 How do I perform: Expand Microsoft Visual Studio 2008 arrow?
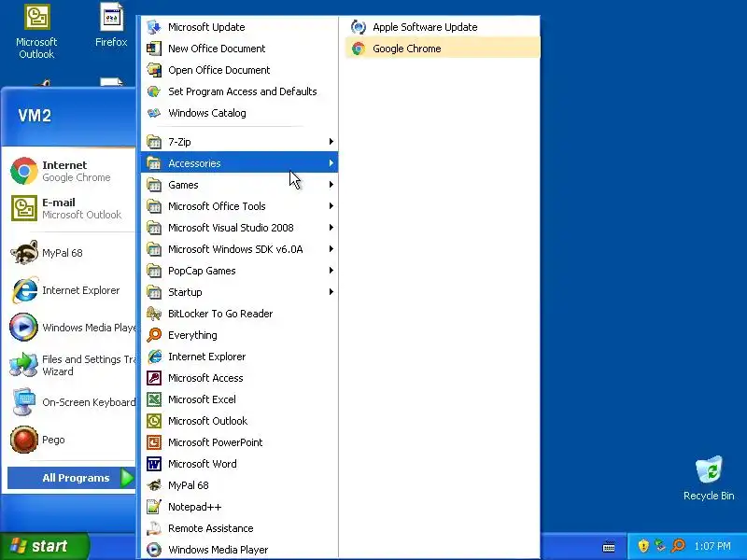[331, 227]
